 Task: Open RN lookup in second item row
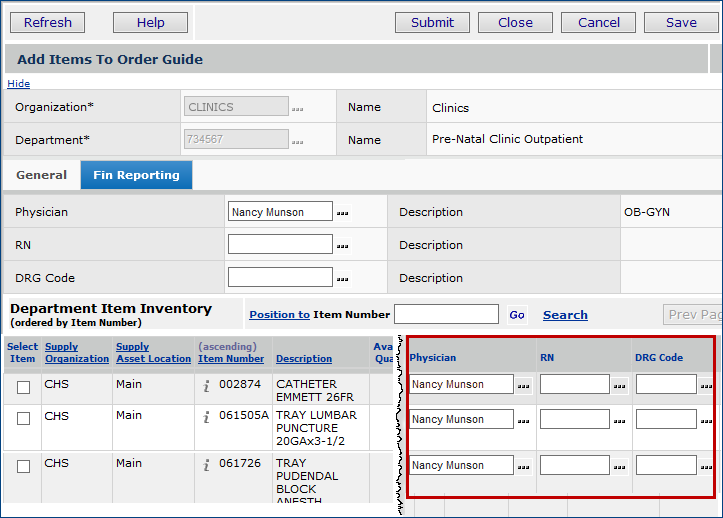coord(620,420)
